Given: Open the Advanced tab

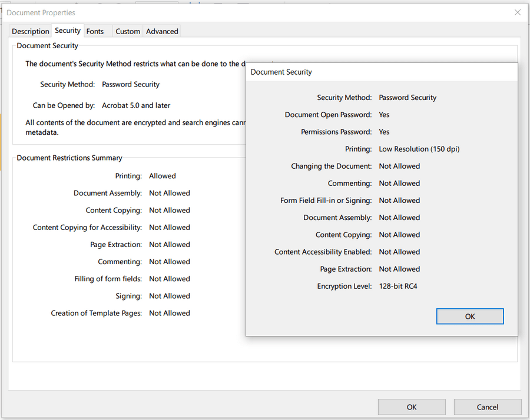Looking at the screenshot, I should point(162,31).
